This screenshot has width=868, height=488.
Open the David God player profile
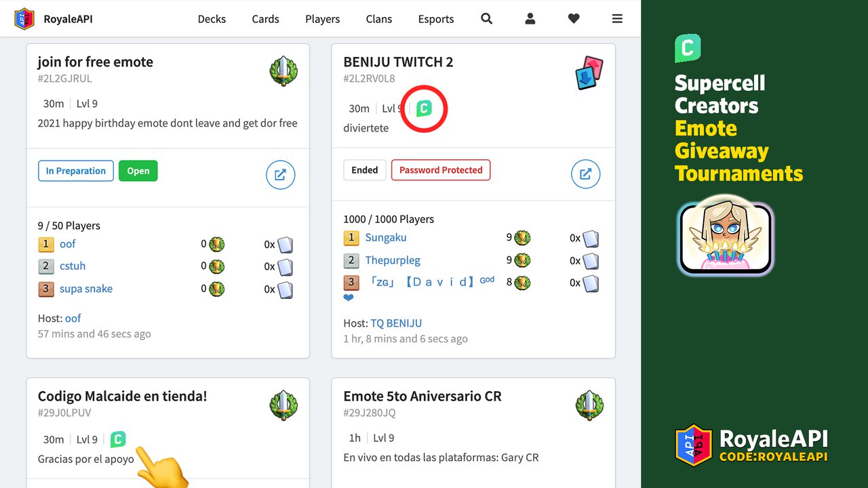(x=430, y=282)
